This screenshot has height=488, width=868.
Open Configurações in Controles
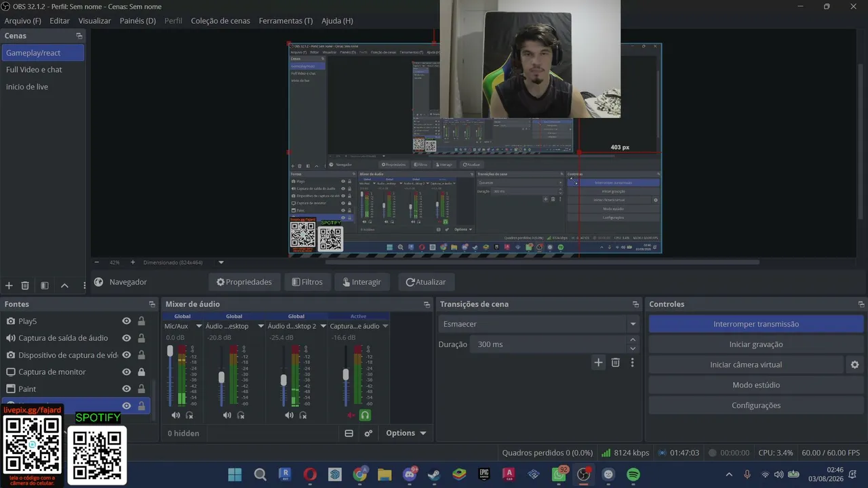click(756, 405)
